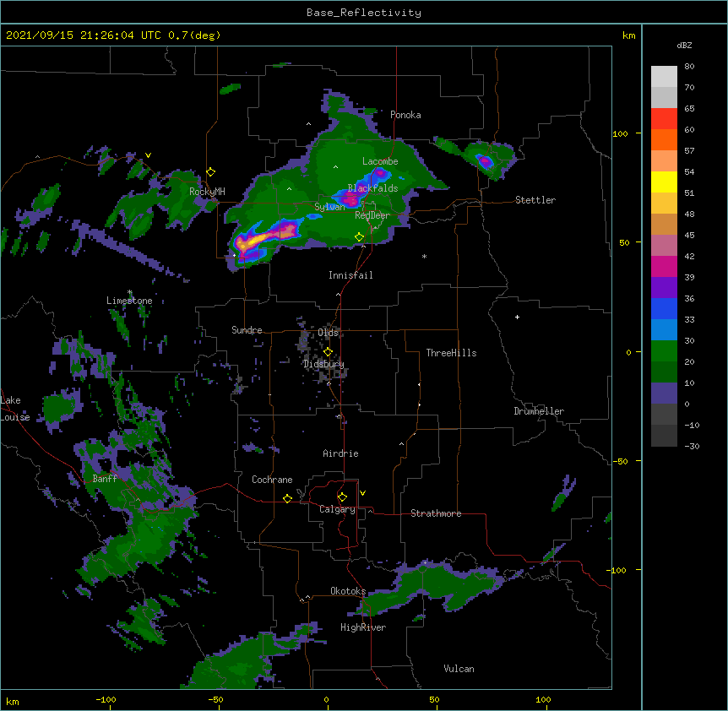Image resolution: width=728 pixels, height=711 pixels.
Task: Click the Lake Louise label
Action: [14, 409]
